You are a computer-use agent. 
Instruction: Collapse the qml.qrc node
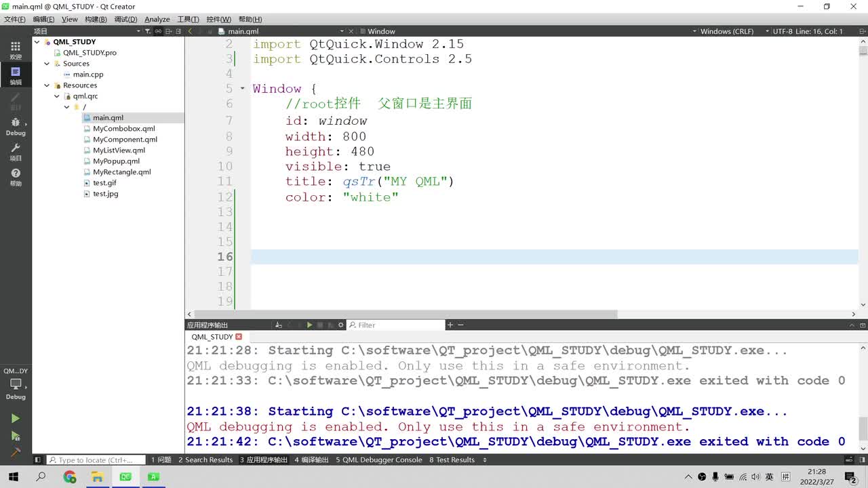pyautogui.click(x=57, y=96)
